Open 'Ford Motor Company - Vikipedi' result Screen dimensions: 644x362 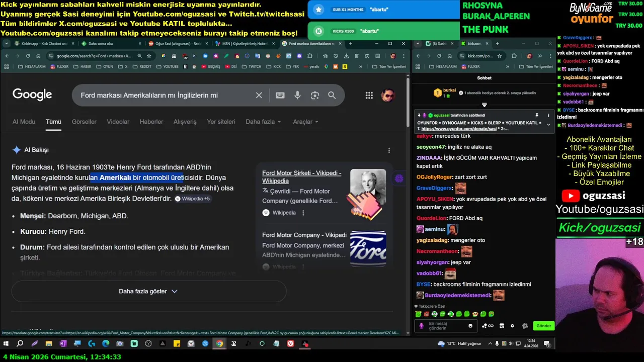(x=304, y=235)
